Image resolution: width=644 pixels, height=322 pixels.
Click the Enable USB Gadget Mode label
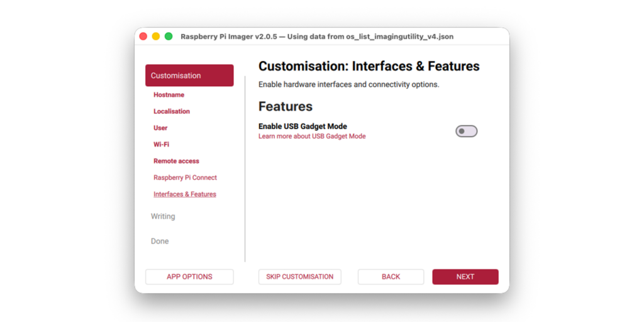pyautogui.click(x=303, y=126)
